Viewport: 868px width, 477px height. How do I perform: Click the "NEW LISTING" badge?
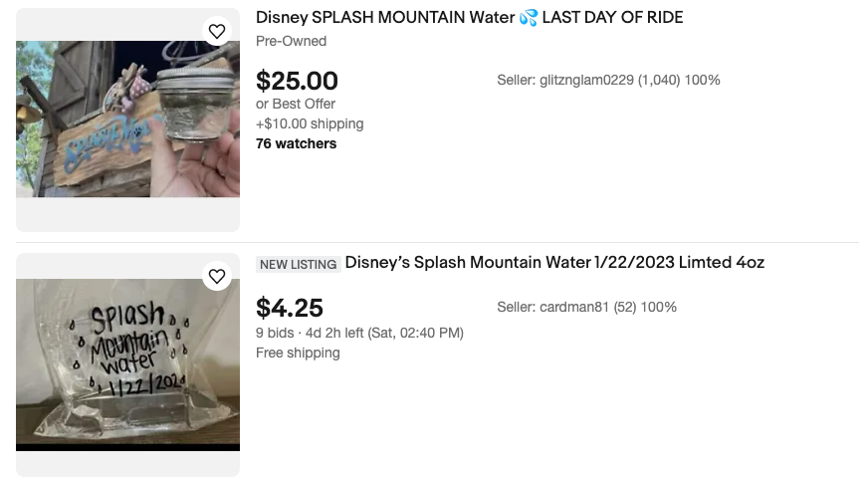tap(299, 264)
